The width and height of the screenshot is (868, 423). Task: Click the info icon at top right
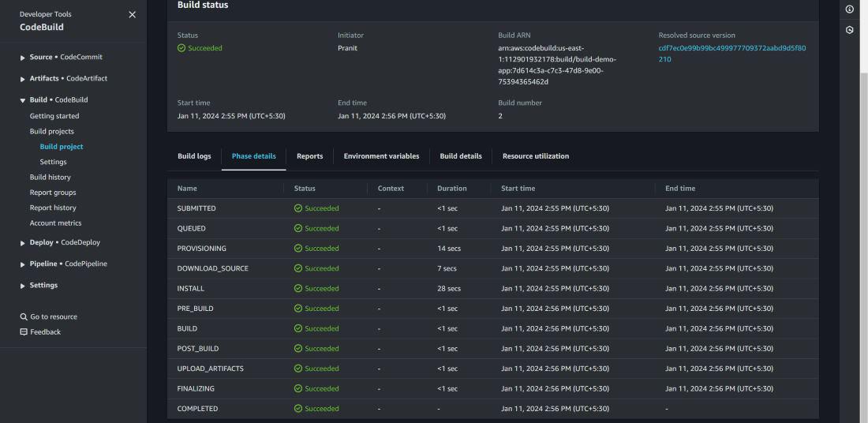(849, 9)
